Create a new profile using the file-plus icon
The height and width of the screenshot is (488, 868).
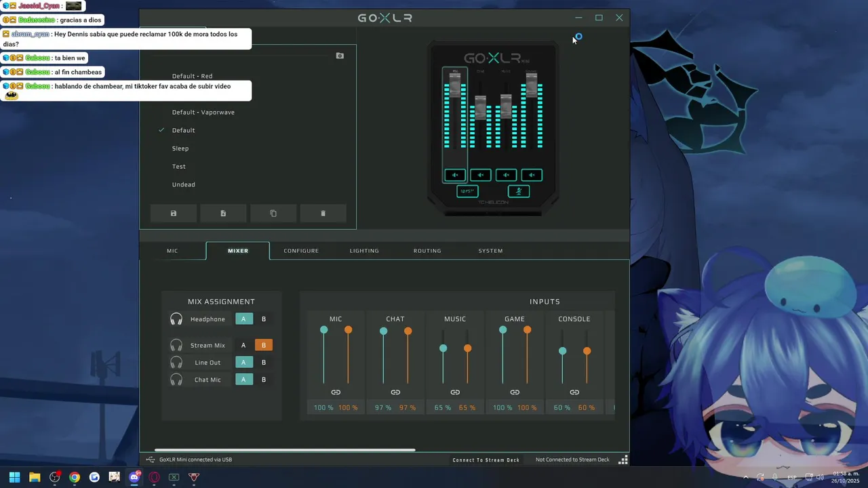[223, 213]
